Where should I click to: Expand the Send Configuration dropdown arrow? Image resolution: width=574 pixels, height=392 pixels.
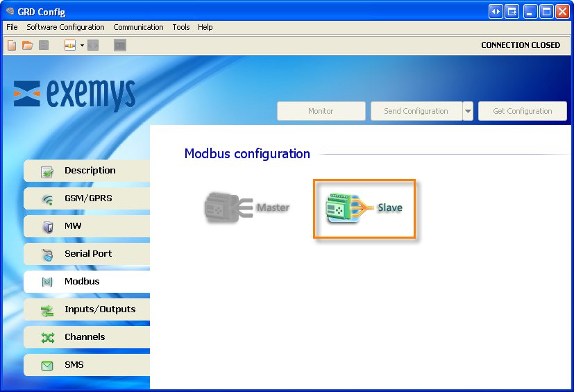(468, 111)
